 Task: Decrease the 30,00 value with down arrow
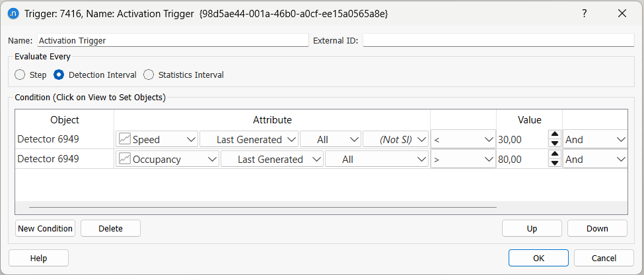click(555, 143)
